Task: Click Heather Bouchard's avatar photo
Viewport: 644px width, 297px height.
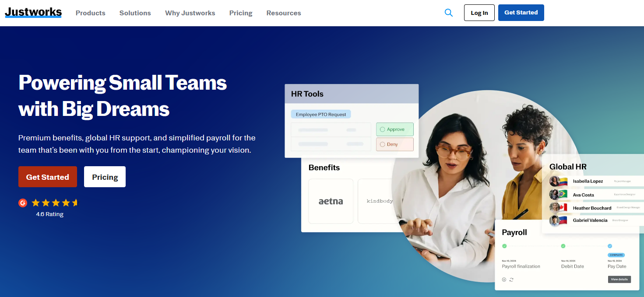Action: [555, 208]
